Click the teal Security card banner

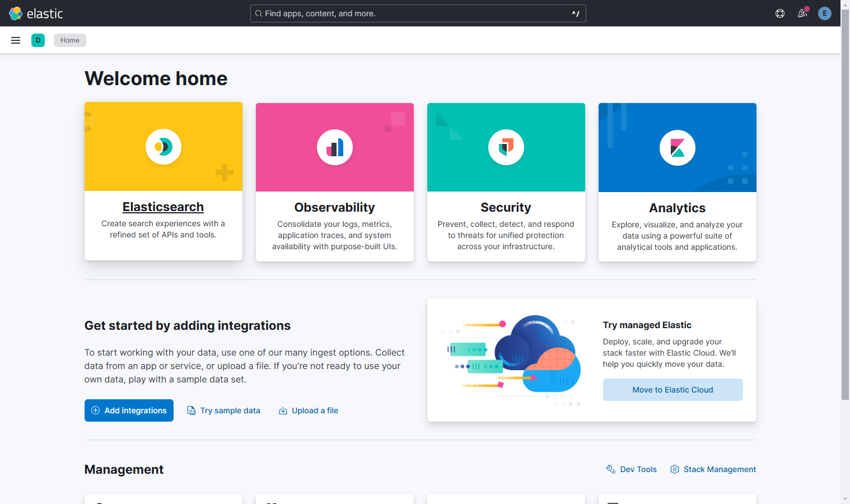pos(506,147)
